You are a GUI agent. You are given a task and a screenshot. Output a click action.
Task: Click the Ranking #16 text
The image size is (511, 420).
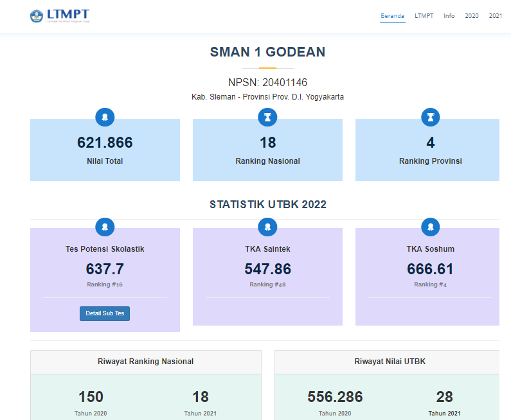pos(105,284)
